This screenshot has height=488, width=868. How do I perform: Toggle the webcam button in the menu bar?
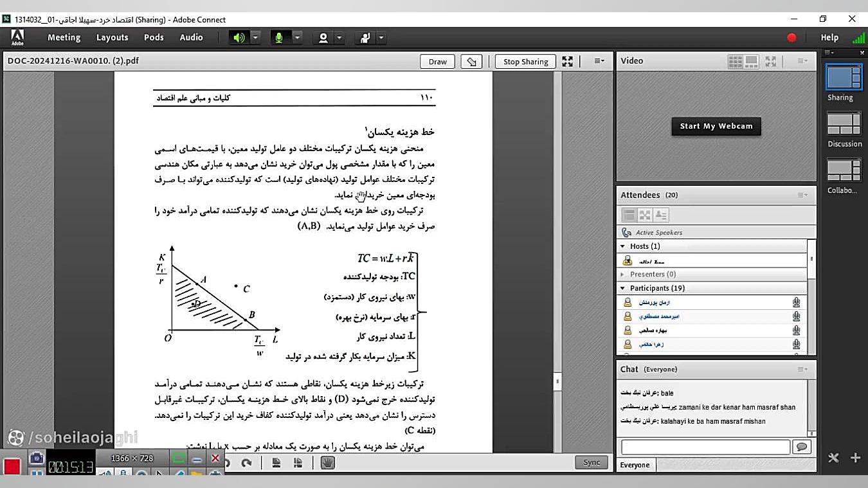pyautogui.click(x=323, y=37)
